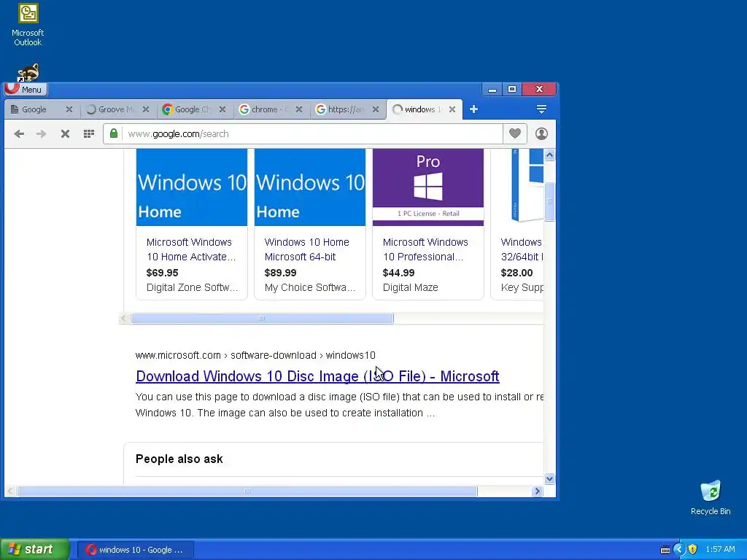Click the keyboard tray icon
Screen dimensions: 747x560
665,550
